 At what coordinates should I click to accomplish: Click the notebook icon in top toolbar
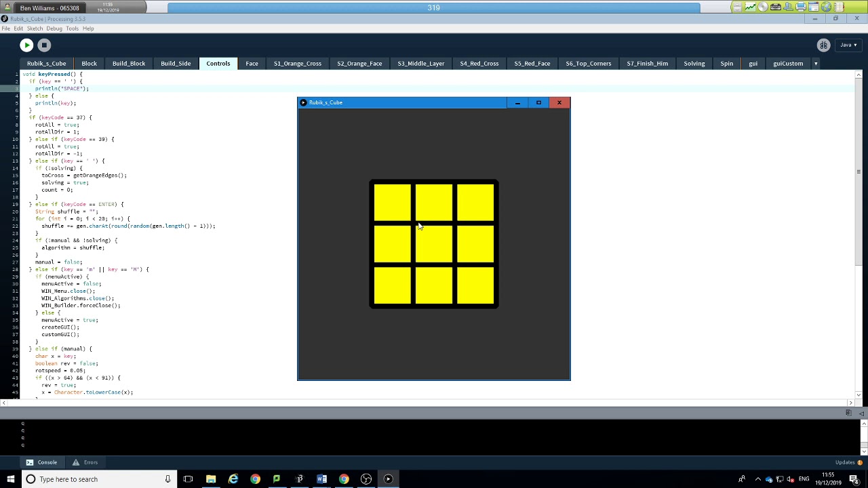[839, 7]
